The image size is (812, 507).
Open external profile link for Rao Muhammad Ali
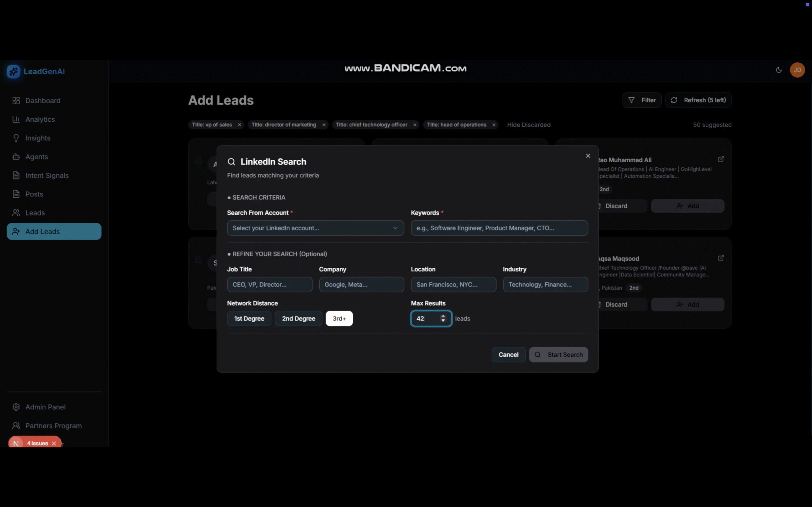(721, 159)
